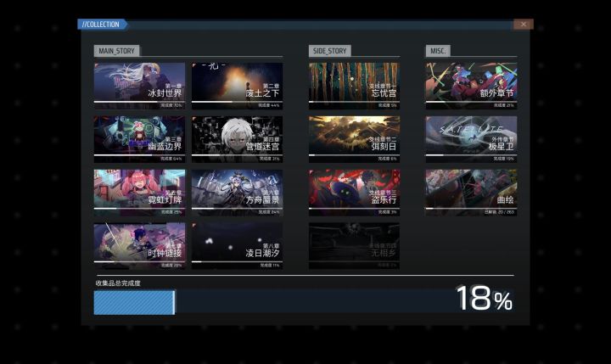This screenshot has width=611, height=364.
Task: Open the 额外章节 extra chapter card
Action: coord(472,86)
